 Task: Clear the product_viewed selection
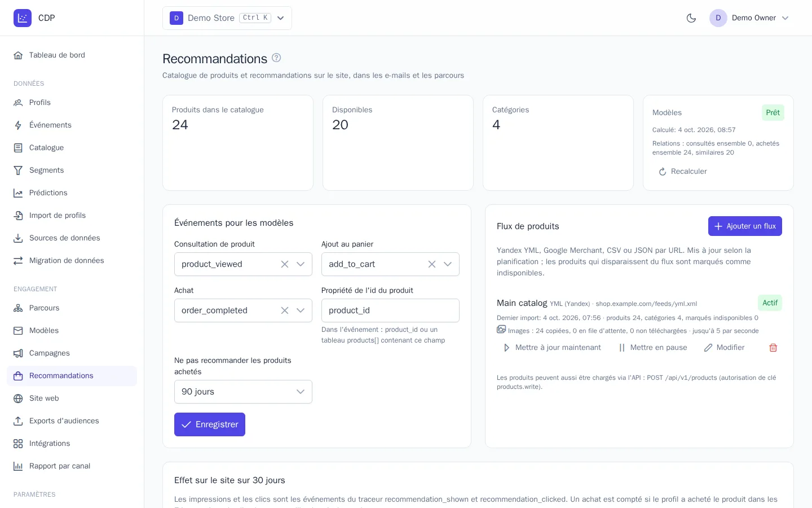[x=285, y=264]
